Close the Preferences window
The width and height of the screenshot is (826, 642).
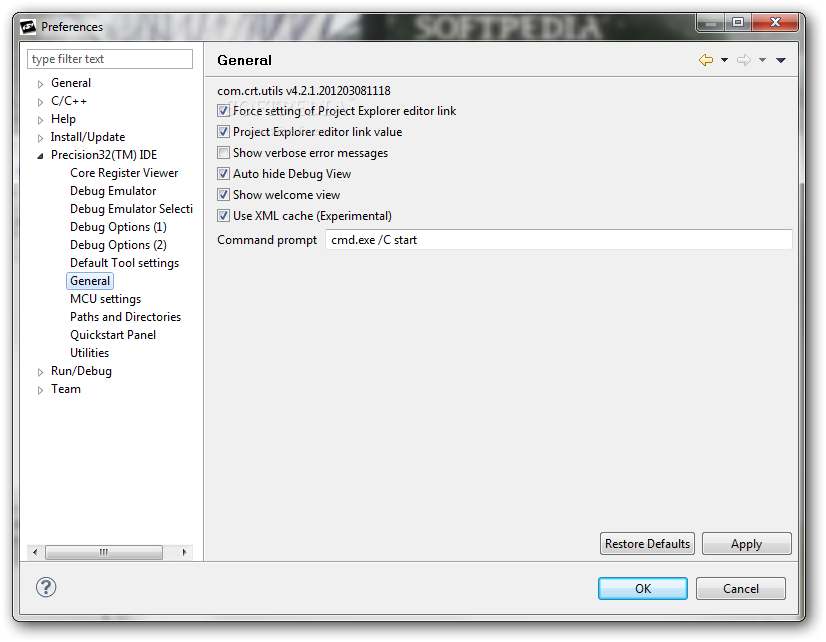click(x=775, y=22)
